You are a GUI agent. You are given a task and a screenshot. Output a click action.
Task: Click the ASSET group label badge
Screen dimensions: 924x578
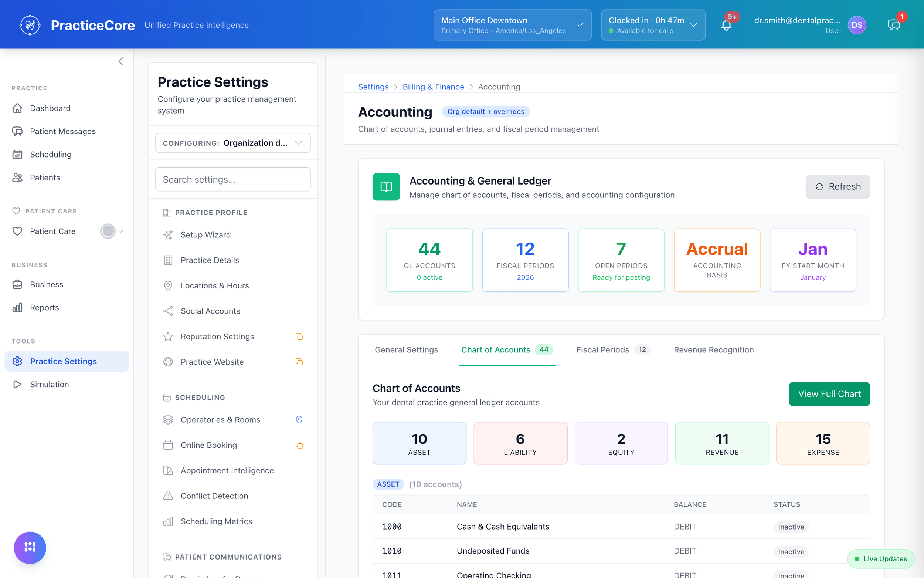tap(388, 484)
